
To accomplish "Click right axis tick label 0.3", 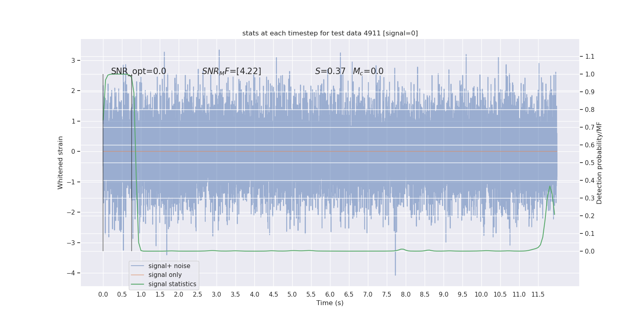I will (590, 198).
